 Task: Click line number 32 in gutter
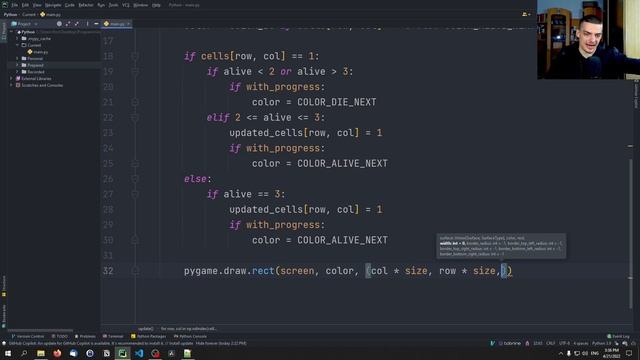coord(108,271)
